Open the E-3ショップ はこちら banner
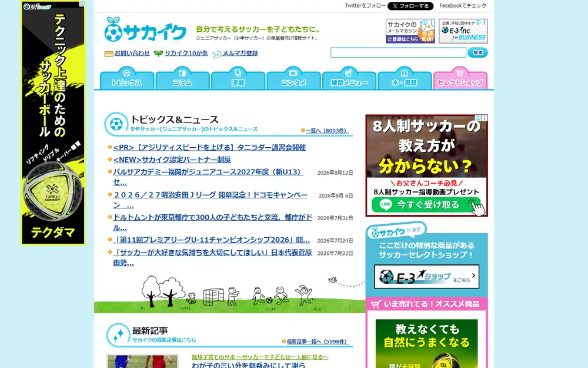This screenshot has width=588, height=368. click(x=426, y=277)
